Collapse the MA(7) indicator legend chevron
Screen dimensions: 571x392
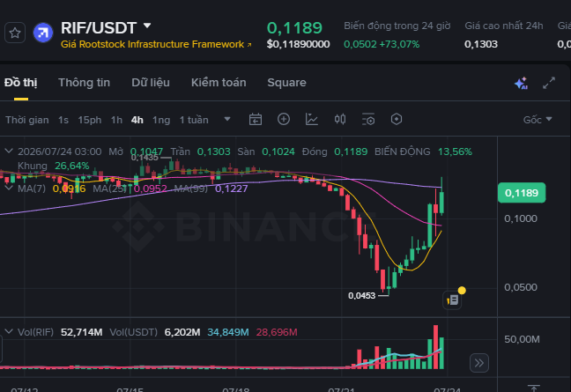9,188
